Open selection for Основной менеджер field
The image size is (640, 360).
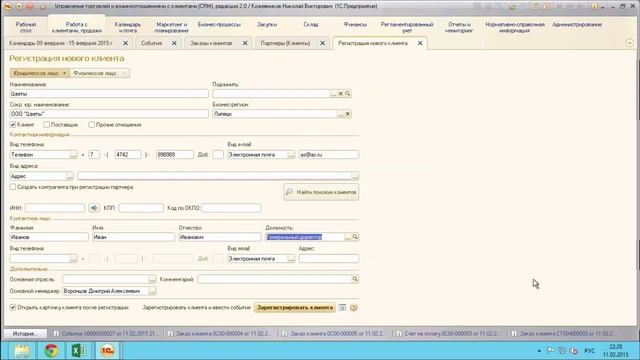152,291
